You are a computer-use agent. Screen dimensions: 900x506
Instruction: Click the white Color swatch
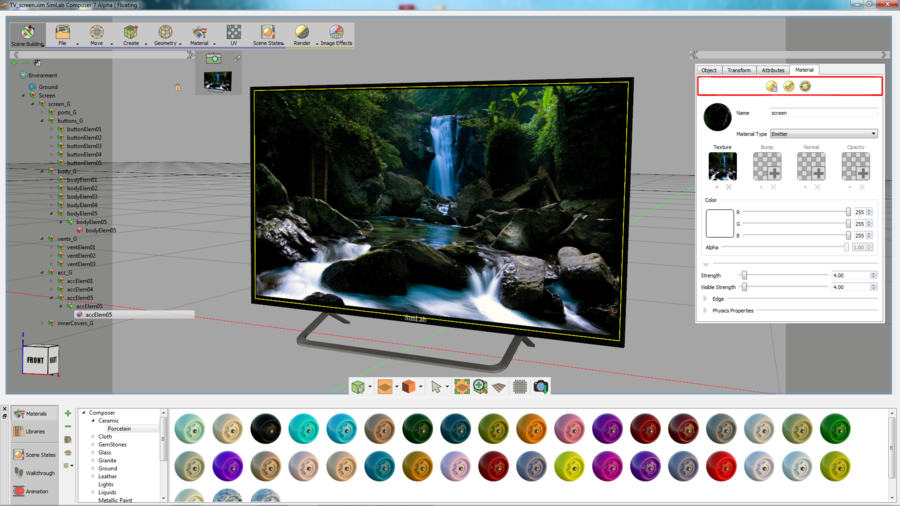(x=720, y=223)
